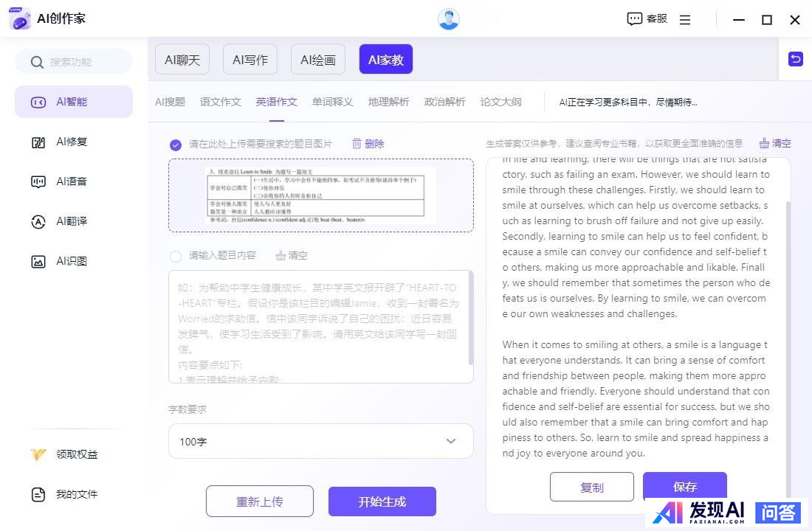Click the 搜索功能 search field
The width and height of the screenshot is (812, 531).
(74, 62)
